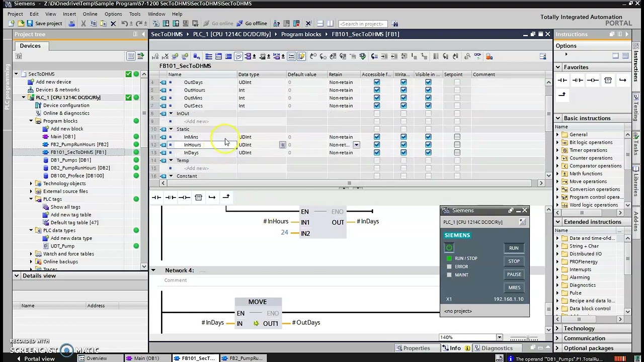Click the download to device icon
644x362 pixels.
click(166, 24)
